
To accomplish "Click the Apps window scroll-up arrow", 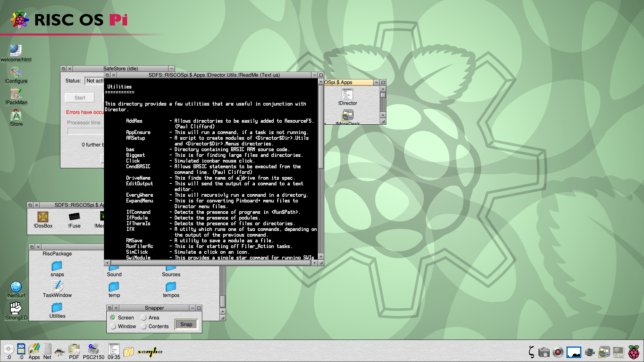I will point(383,89).
